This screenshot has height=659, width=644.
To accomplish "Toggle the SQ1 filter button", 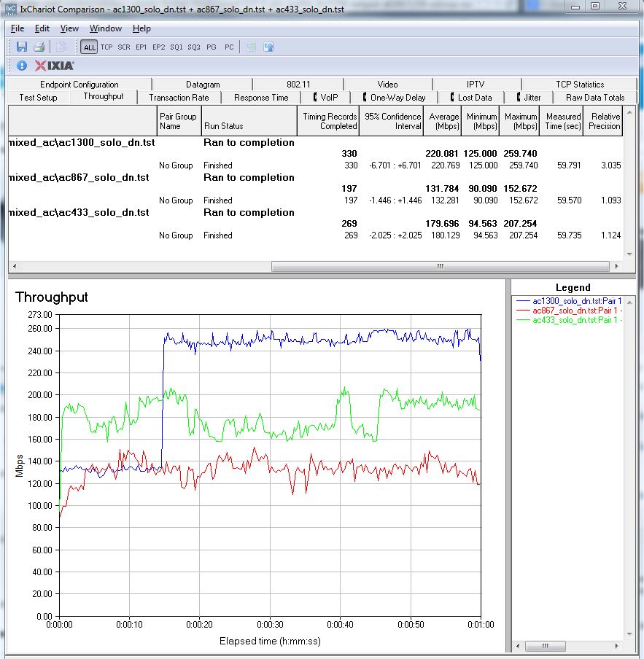I will [176, 47].
